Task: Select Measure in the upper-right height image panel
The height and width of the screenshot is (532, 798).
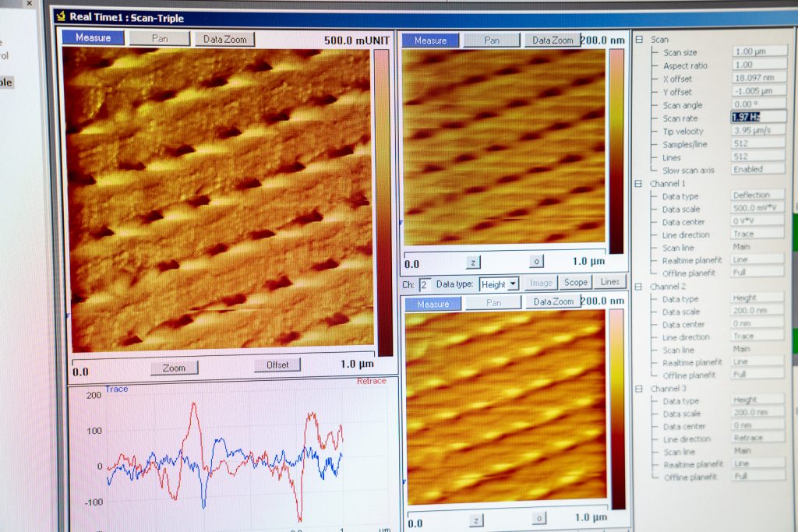Action: tap(430, 41)
